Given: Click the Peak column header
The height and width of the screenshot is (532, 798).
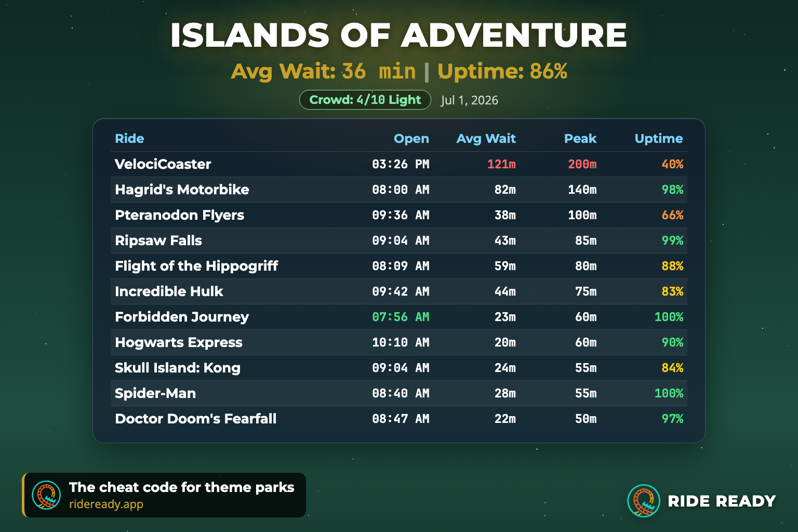Looking at the screenshot, I should pyautogui.click(x=580, y=139).
